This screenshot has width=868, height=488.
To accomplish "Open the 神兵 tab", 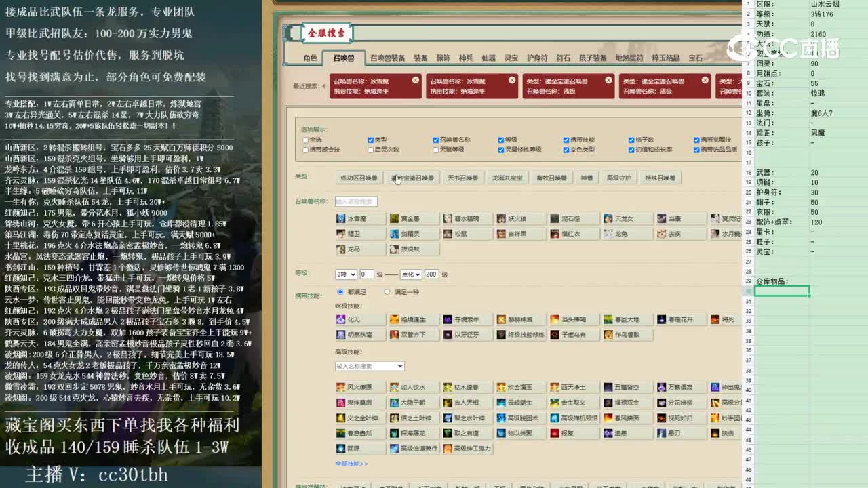I will tap(466, 58).
